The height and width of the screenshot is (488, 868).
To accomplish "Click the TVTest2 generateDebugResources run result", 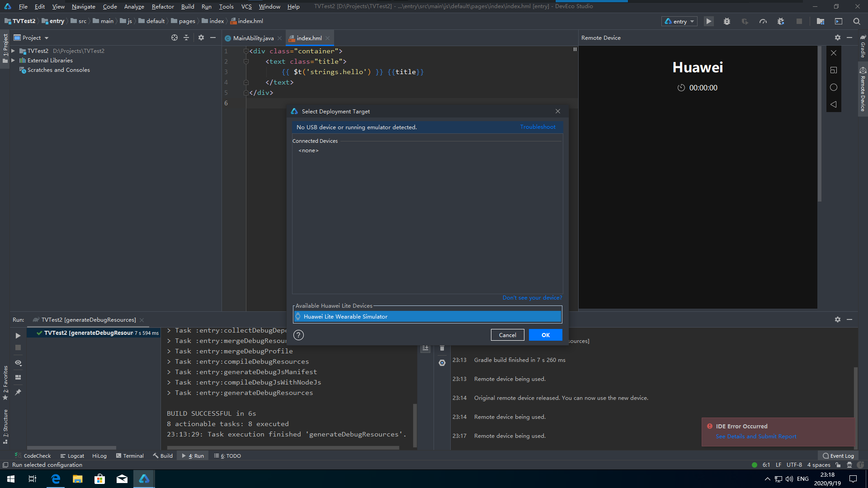I will (93, 333).
